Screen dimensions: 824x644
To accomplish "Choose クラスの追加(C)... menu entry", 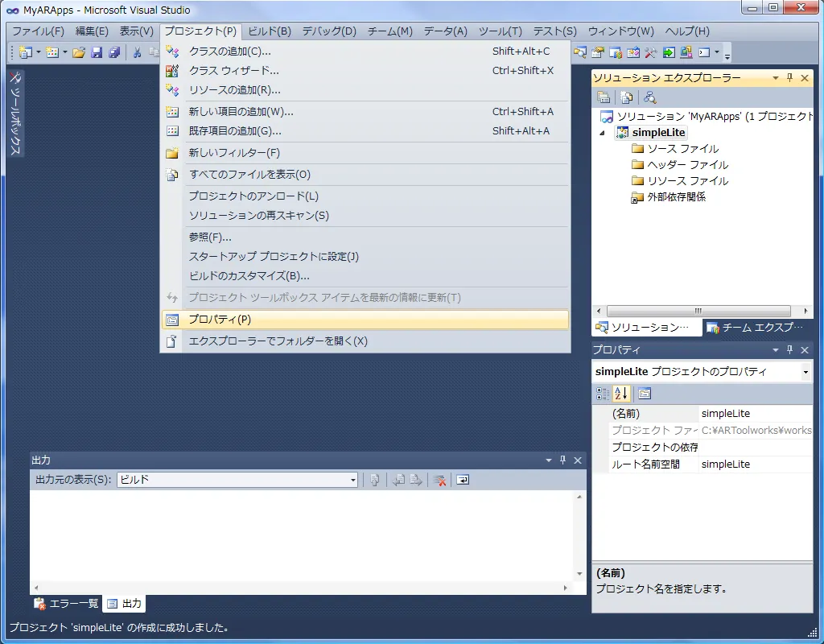I will pos(365,51).
